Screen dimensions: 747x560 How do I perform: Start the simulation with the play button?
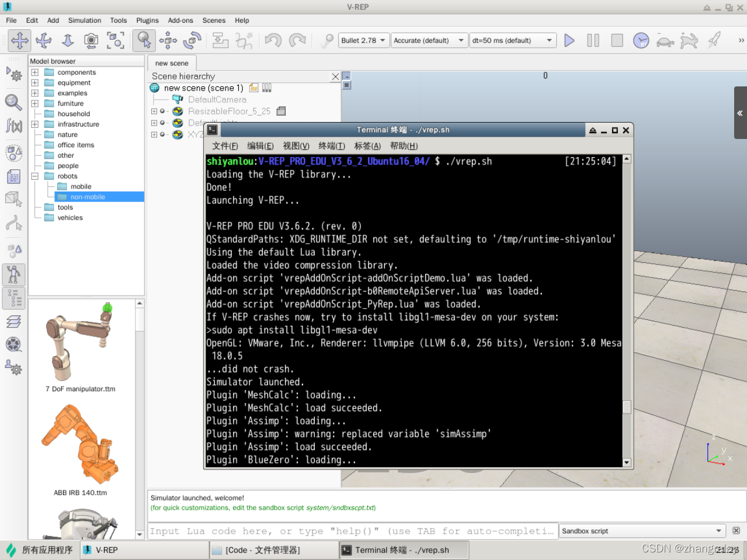click(569, 40)
